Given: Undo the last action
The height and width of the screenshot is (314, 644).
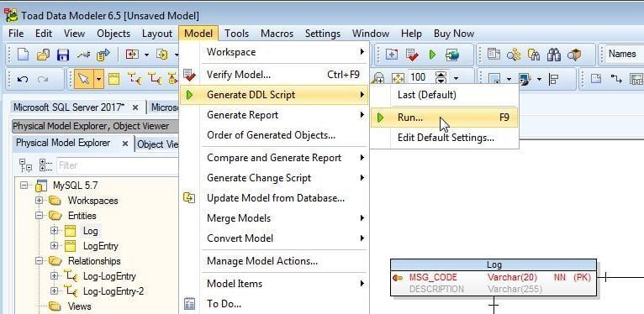Looking at the screenshot, I should click(x=23, y=79).
